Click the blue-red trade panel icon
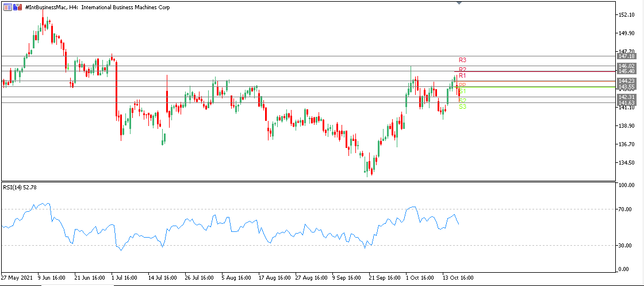 point(18,6)
